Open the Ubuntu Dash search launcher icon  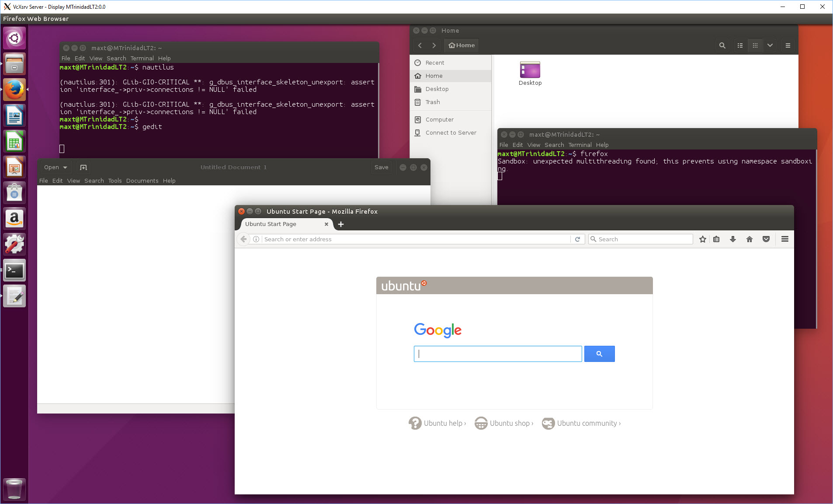coord(14,38)
